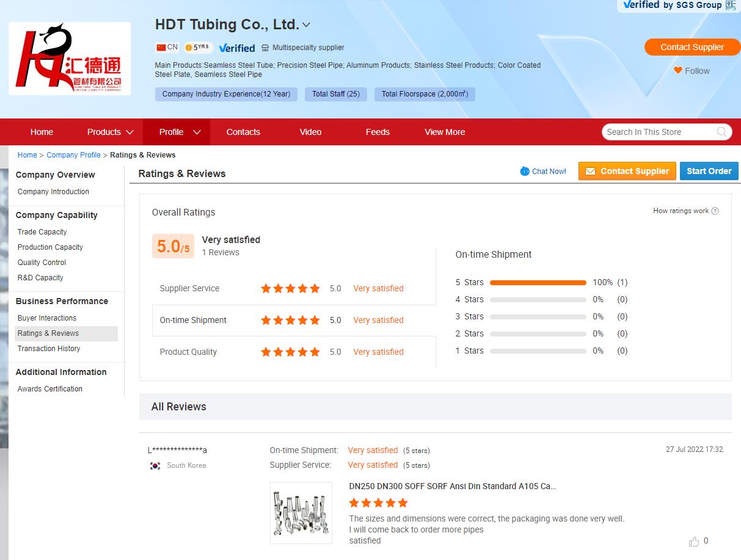Viewport: 741px width, 560px height.
Task: Open the Transaction History sidebar link
Action: [x=49, y=349]
